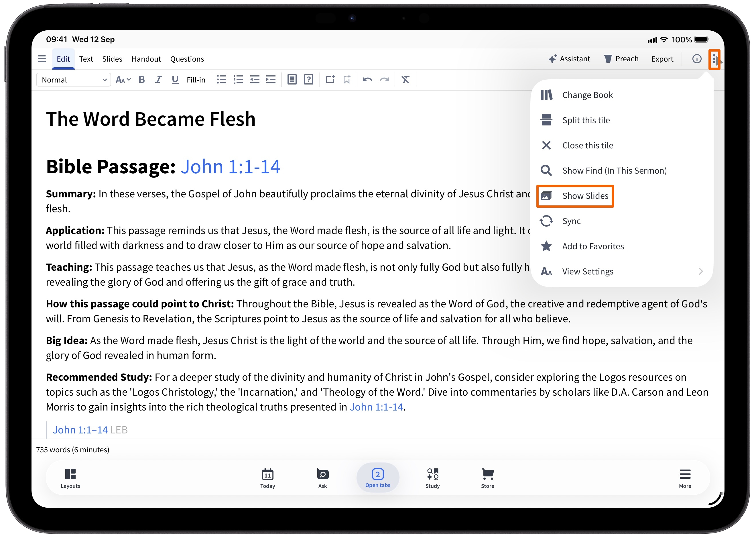The image size is (756, 538).
Task: Insert a text block icon
Action: point(292,80)
